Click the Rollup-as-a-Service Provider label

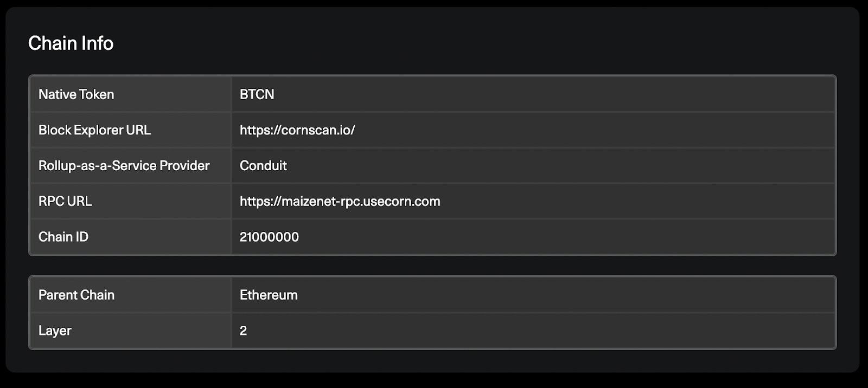click(124, 165)
